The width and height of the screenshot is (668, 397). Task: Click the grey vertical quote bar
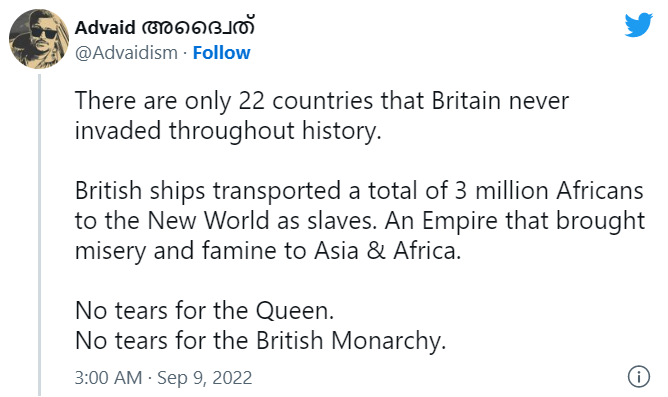click(x=40, y=235)
